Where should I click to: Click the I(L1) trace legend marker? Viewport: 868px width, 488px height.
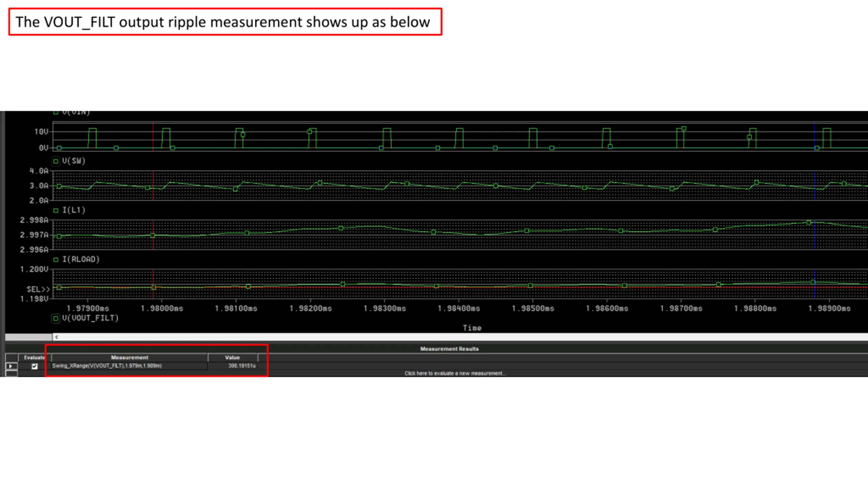point(56,210)
